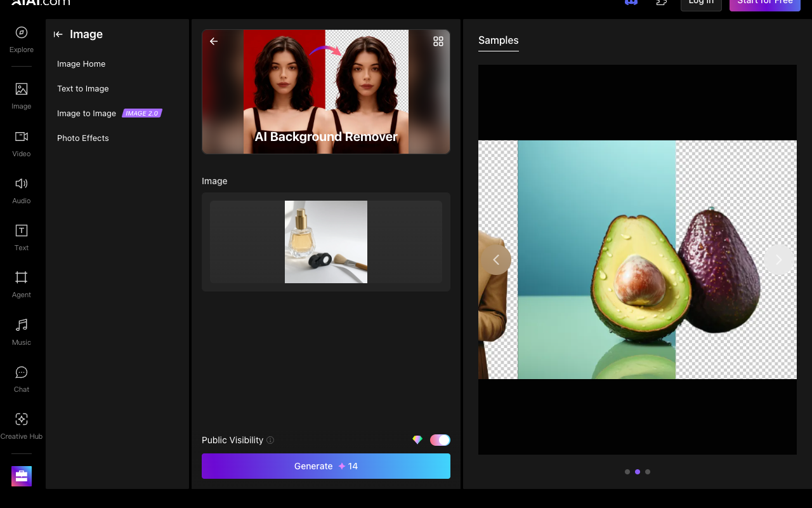Screen dimensions: 812x508
Task: Open Photo Effects menu item
Action: tap(83, 138)
